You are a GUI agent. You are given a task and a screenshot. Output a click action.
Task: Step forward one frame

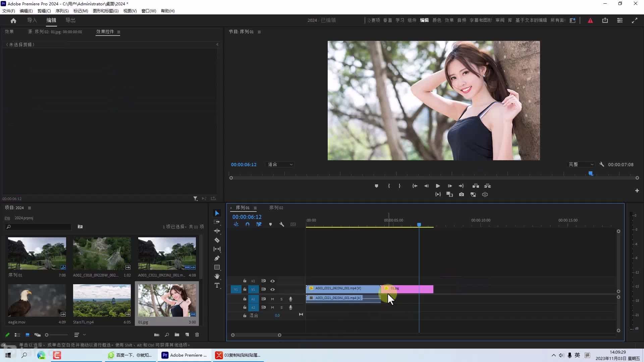450,186
